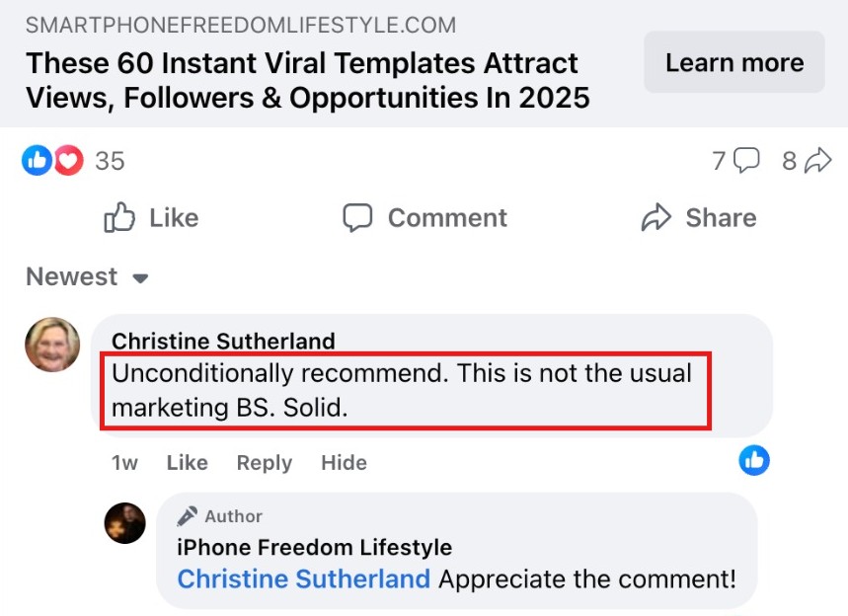848x616 pixels.
Task: Click the blue Christine Sutherland mention in reply
Action: pos(303,578)
